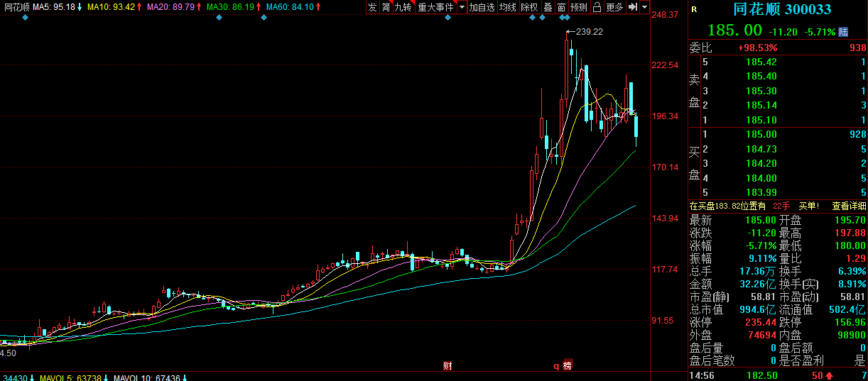Select the sell level 1 price 185.10
868x381 pixels.
tap(761, 120)
